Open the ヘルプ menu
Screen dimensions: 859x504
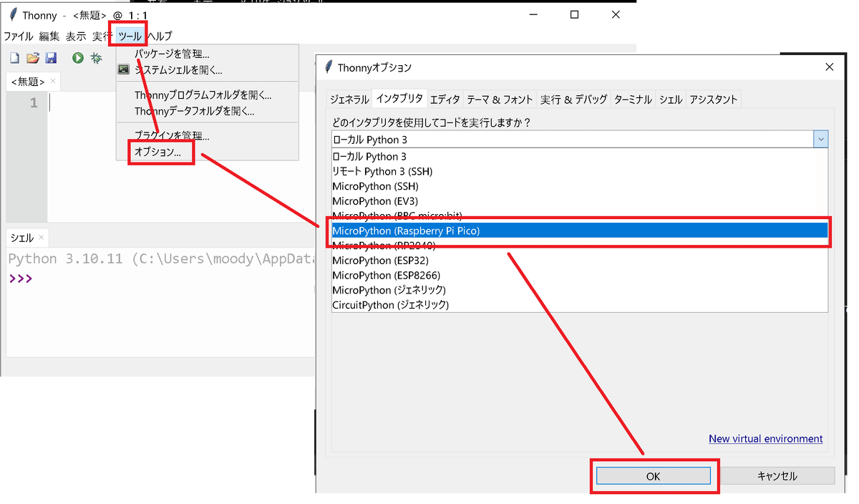(160, 36)
